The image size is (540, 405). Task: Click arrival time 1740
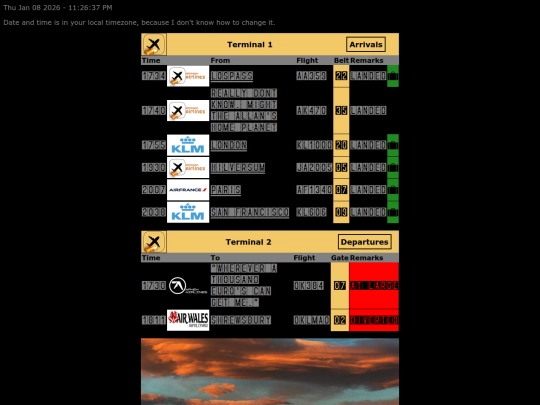point(154,111)
